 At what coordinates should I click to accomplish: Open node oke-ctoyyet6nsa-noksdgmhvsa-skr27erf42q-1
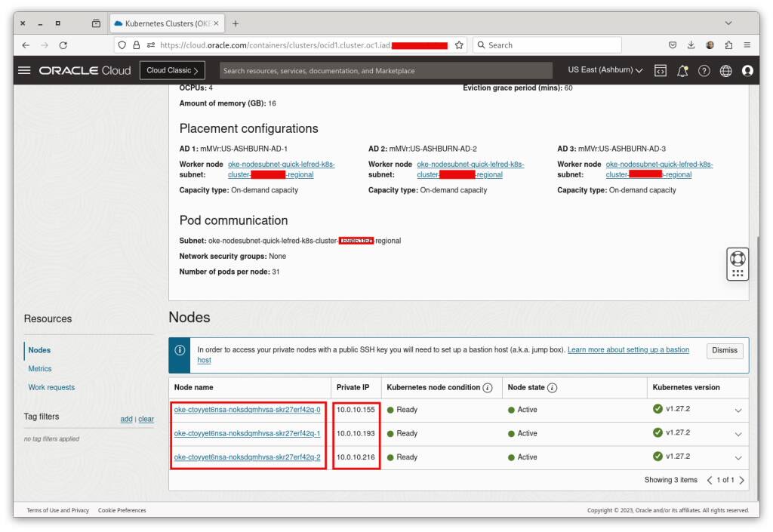(x=247, y=433)
